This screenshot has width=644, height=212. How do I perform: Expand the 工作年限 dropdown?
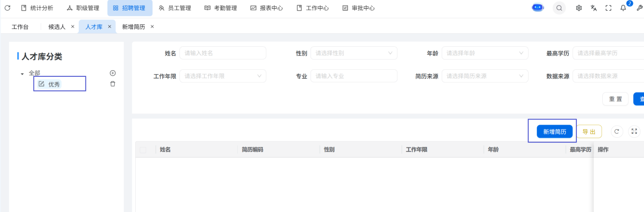click(223, 76)
